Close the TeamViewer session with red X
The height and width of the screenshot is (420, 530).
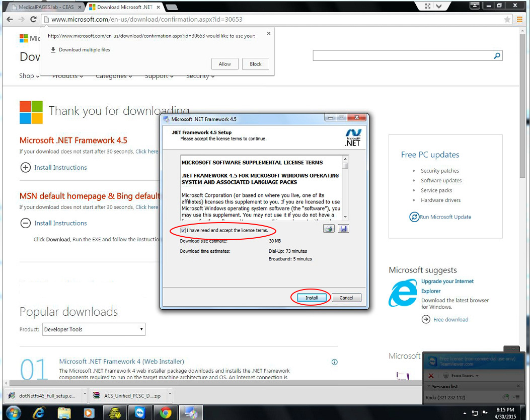(x=431, y=376)
